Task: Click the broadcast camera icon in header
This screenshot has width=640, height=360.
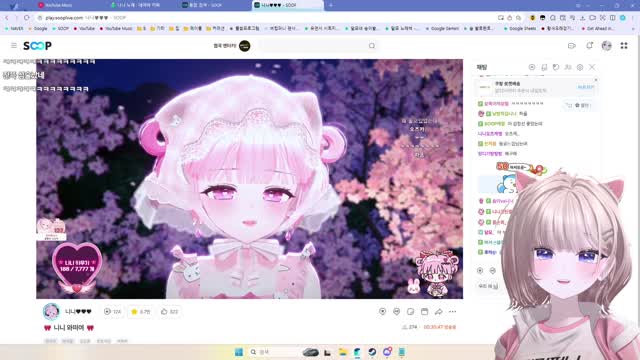Action: pos(571,46)
